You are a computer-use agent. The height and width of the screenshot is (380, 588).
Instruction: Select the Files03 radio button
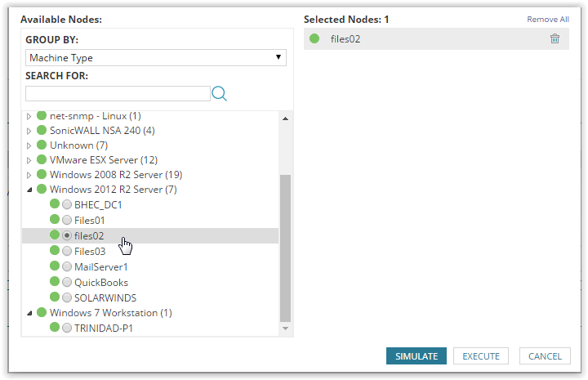point(67,251)
